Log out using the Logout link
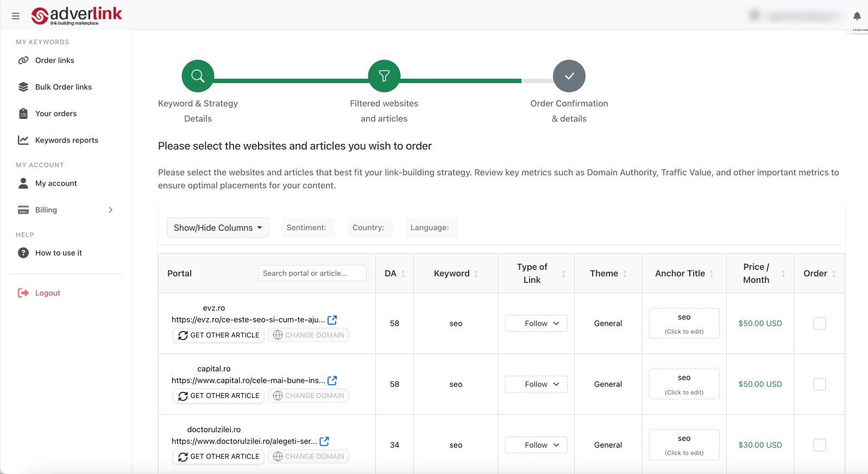This screenshot has height=474, width=868. [47, 293]
